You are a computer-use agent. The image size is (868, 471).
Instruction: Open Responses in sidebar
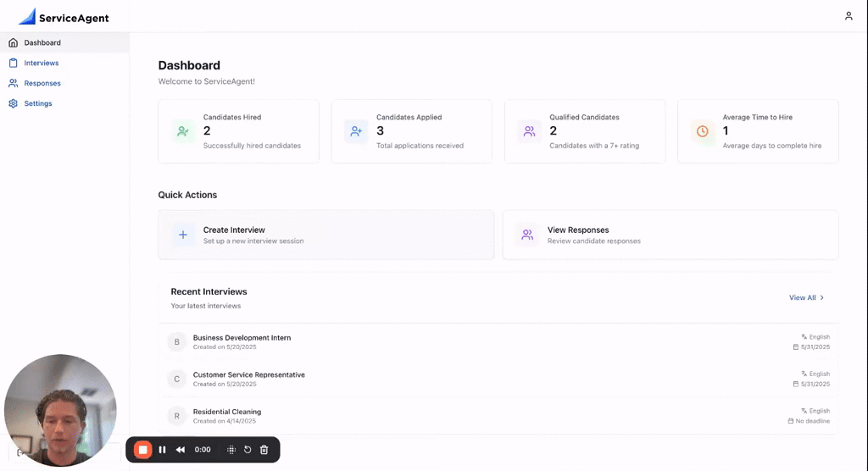(x=64, y=83)
